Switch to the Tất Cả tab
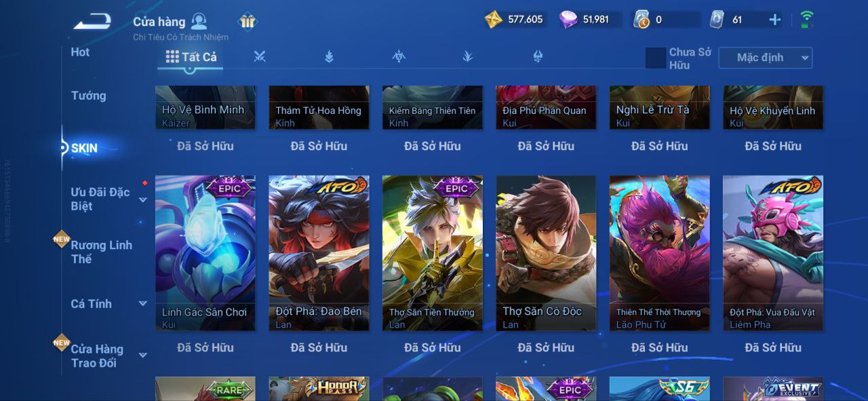 (x=191, y=57)
